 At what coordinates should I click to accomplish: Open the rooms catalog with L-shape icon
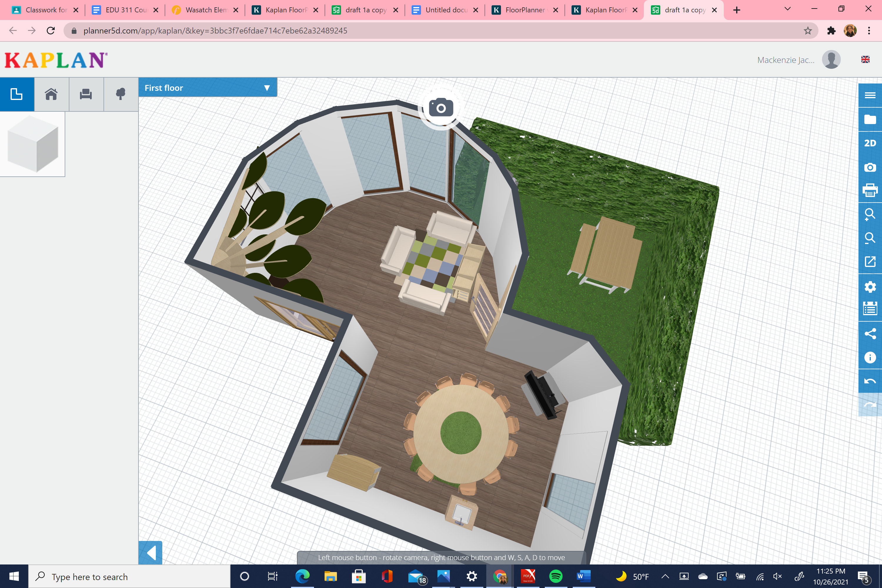(17, 94)
